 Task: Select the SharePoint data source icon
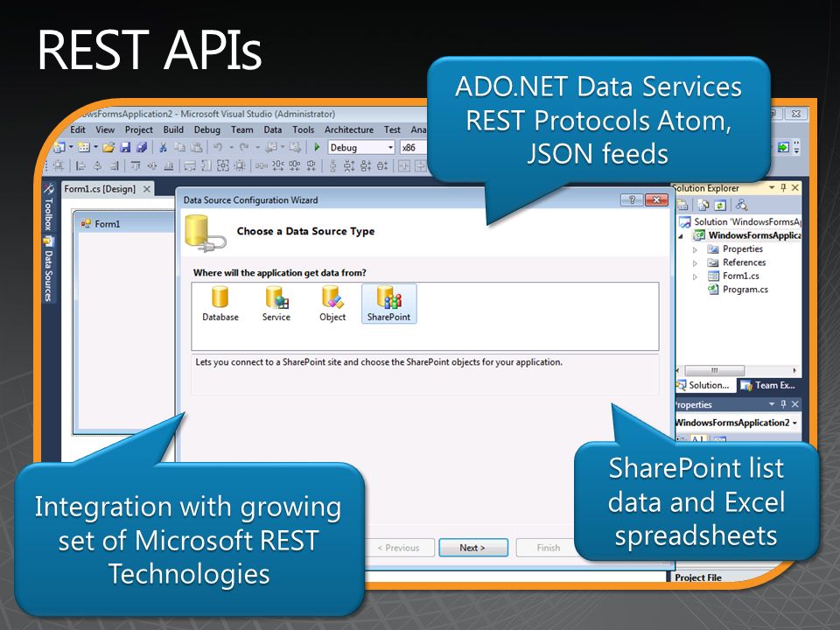pos(388,304)
